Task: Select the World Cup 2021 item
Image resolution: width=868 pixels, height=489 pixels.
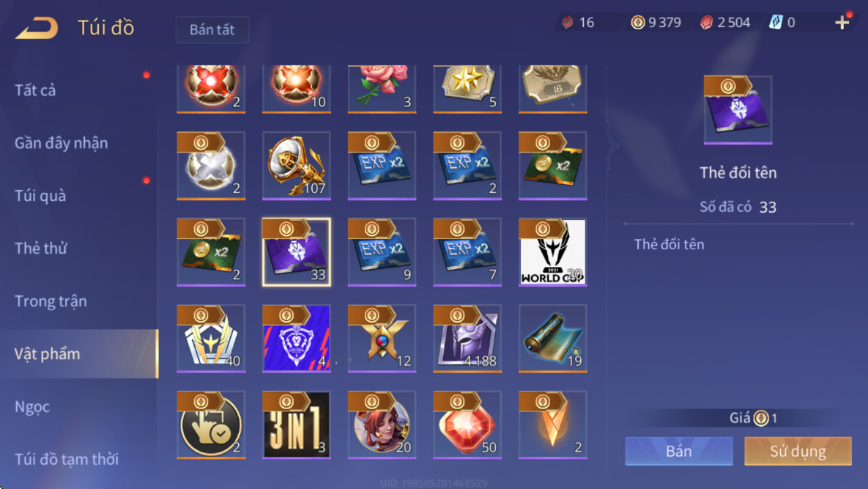Action: coord(552,252)
